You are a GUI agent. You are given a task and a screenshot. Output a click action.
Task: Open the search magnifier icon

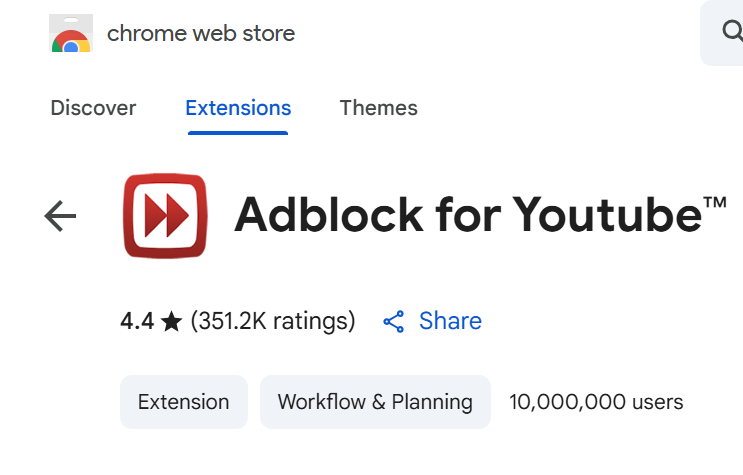[x=732, y=32]
